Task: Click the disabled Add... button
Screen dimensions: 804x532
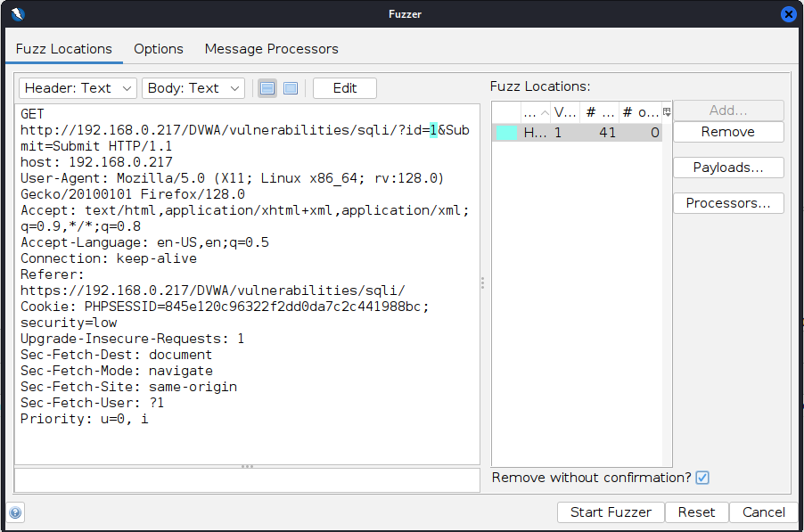Action: [728, 110]
